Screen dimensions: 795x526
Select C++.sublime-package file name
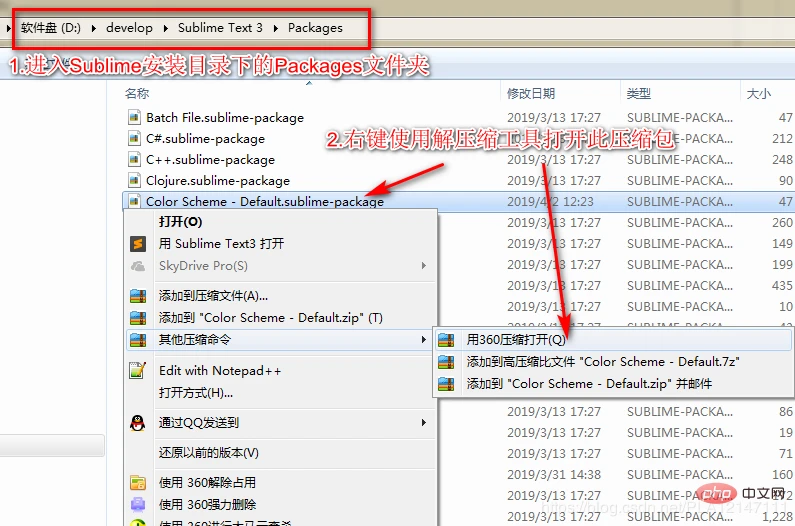pyautogui.click(x=210, y=160)
